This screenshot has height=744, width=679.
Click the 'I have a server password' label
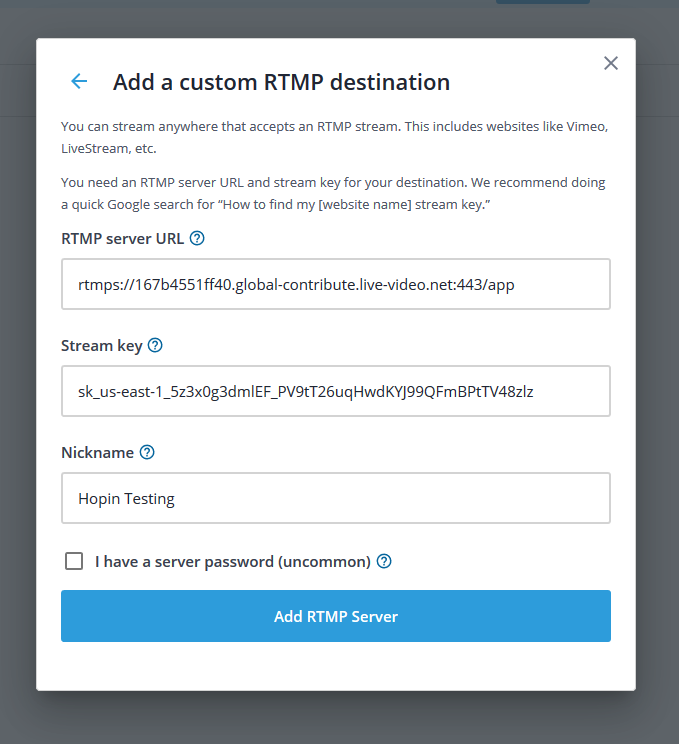[233, 562]
